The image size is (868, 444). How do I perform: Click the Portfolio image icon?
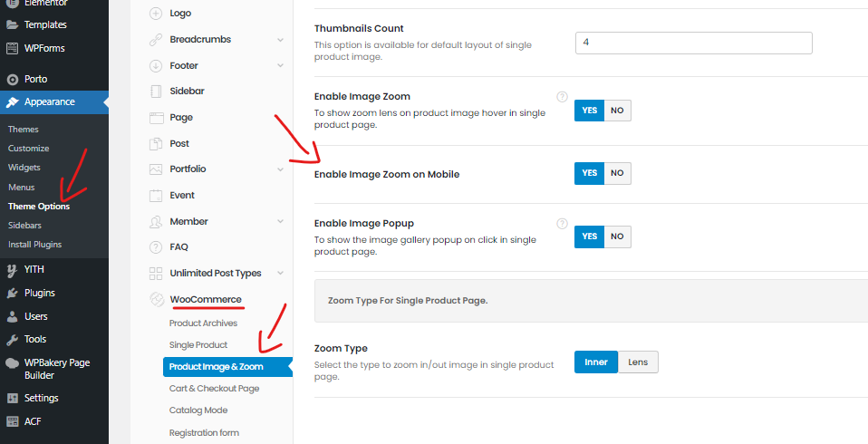pyautogui.click(x=156, y=169)
